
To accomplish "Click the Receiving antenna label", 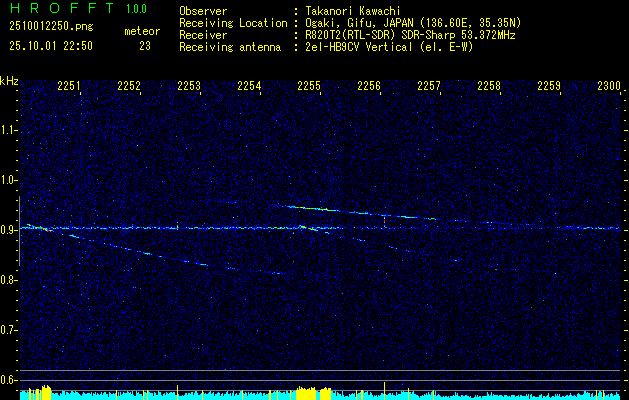I will (x=230, y=47).
